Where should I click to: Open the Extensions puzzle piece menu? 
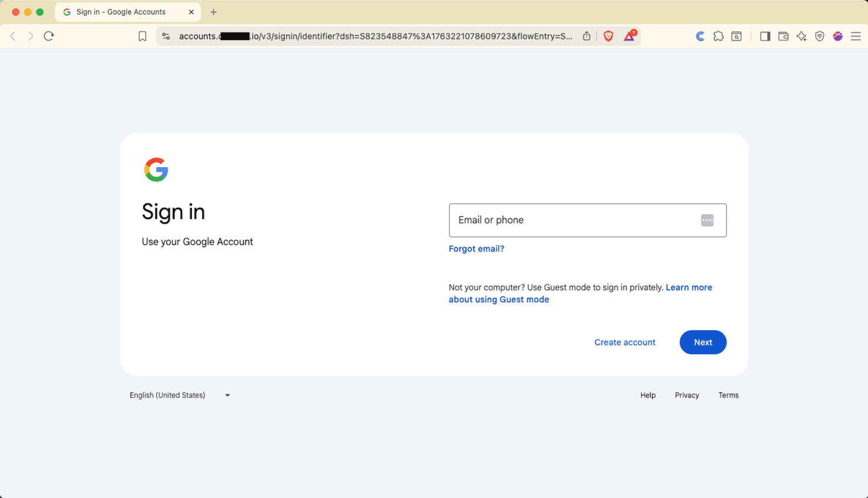[719, 36]
